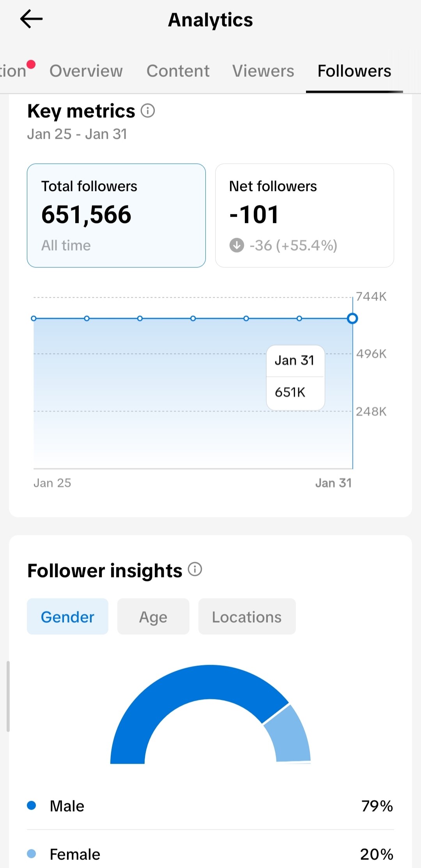Select the Followers tab
Viewport: 421px width, 868px height.
354,71
